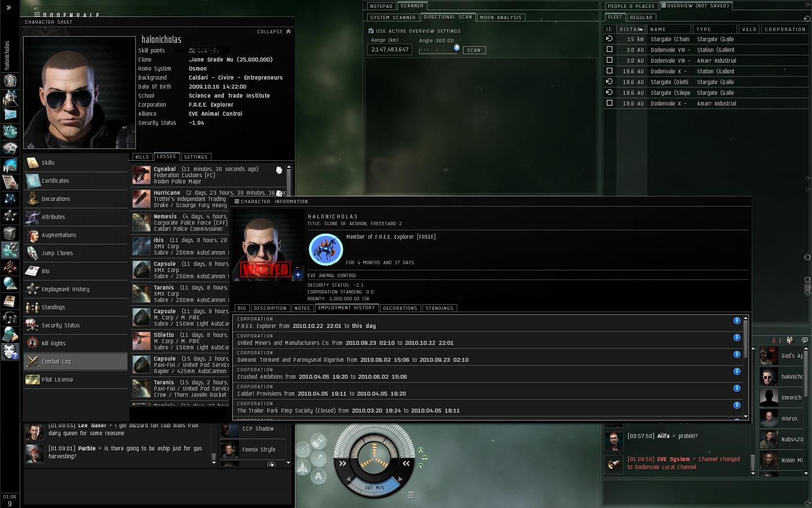Open the Help face icon with question mark
The image size is (812, 508).
pyautogui.click(x=10, y=352)
